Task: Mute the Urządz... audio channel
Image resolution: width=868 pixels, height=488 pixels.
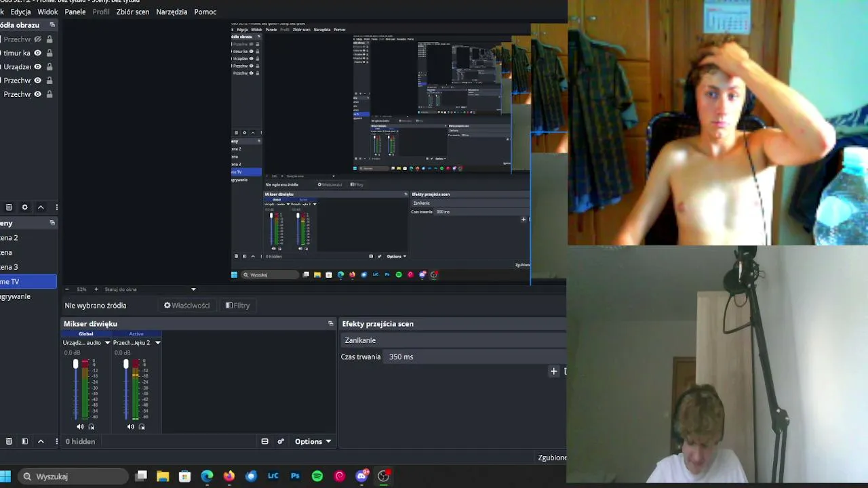Action: [x=80, y=427]
